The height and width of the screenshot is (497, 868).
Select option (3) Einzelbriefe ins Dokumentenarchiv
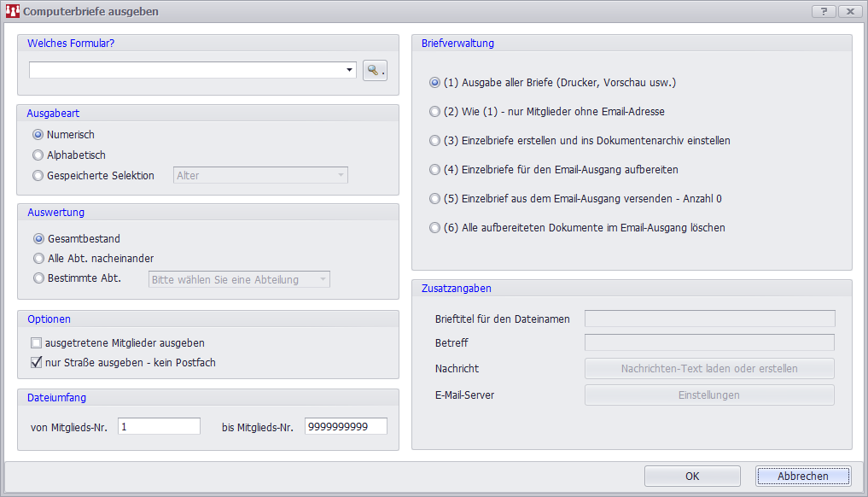click(x=434, y=141)
